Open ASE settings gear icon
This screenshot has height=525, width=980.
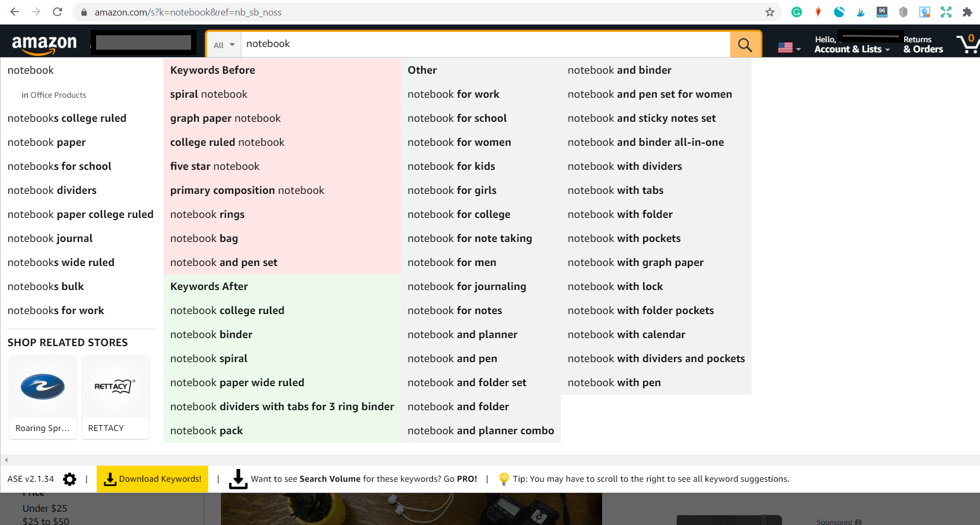[69, 479]
